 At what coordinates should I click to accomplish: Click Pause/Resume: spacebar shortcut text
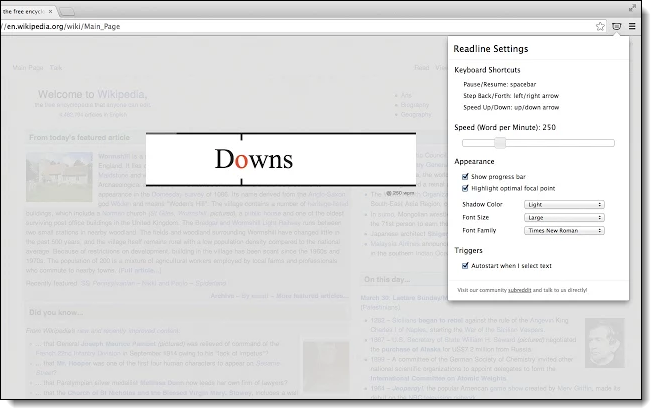(499, 84)
